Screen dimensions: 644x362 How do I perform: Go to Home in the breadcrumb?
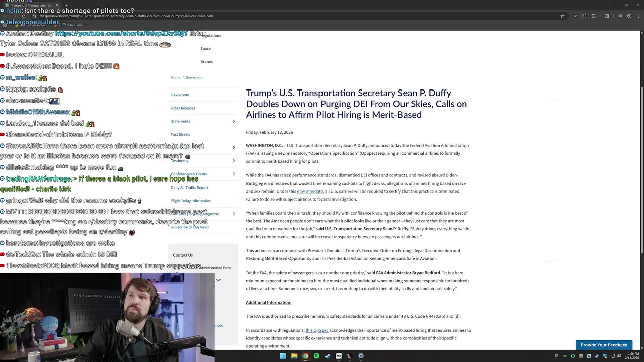point(176,77)
